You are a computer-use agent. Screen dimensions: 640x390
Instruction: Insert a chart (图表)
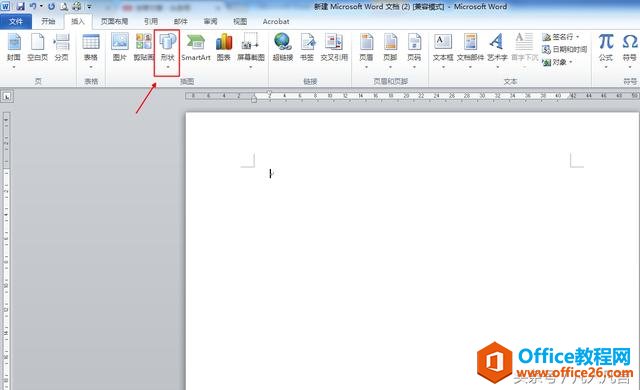tap(224, 48)
